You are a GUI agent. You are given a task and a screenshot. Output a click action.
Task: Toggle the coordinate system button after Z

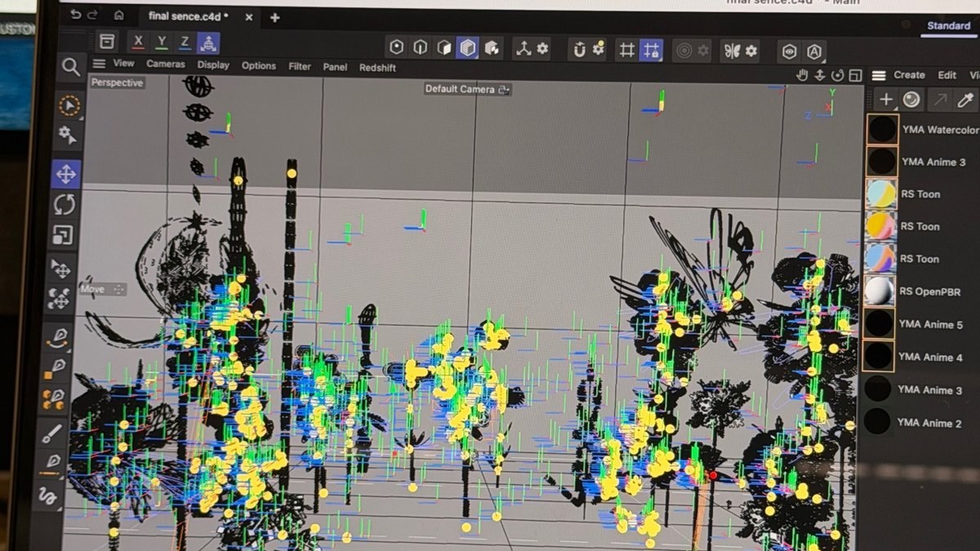pos(208,43)
